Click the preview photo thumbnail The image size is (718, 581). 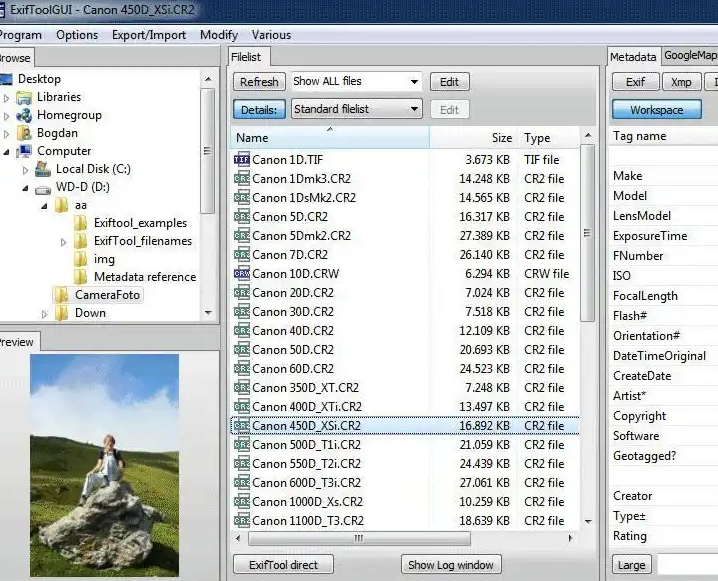pyautogui.click(x=104, y=465)
